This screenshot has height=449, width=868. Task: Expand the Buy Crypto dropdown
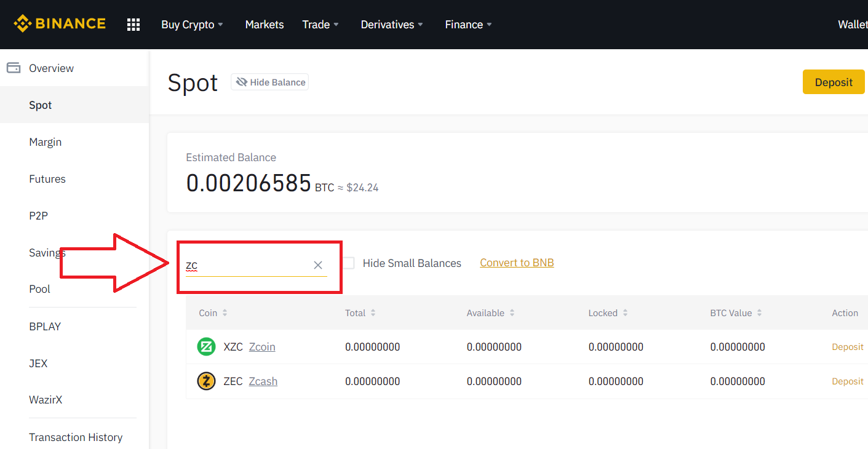(192, 25)
